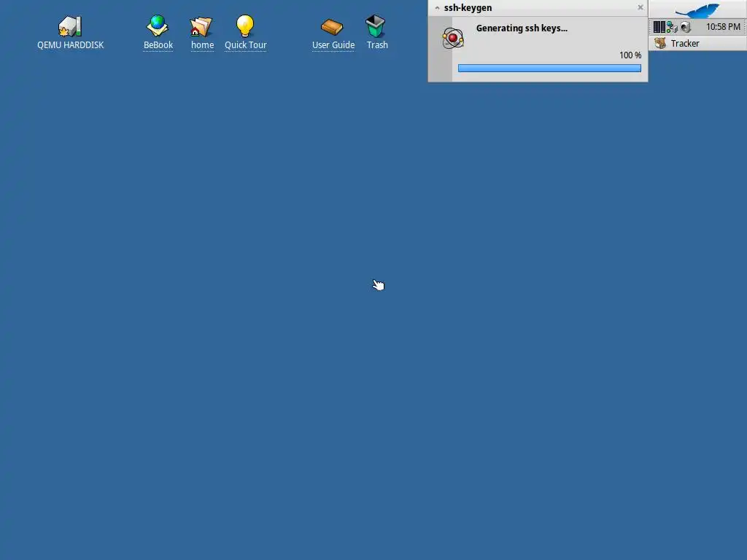747x560 pixels.
Task: Open the QEMU HARDDISK volume icon
Action: [x=70, y=26]
